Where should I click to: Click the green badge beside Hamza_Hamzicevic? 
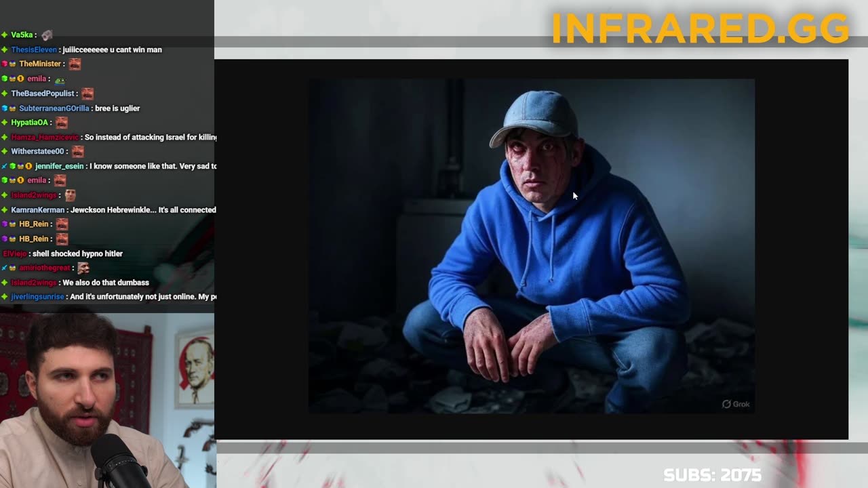pyautogui.click(x=5, y=138)
